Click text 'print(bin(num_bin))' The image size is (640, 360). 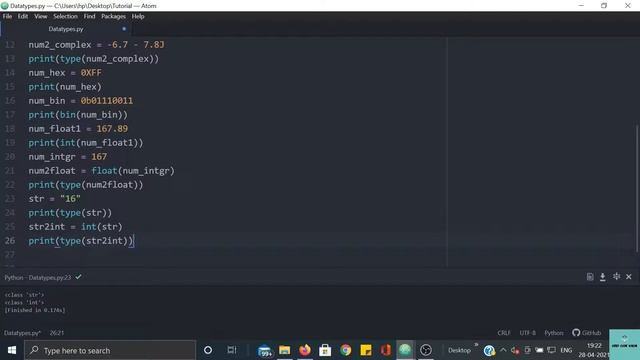[78, 115]
